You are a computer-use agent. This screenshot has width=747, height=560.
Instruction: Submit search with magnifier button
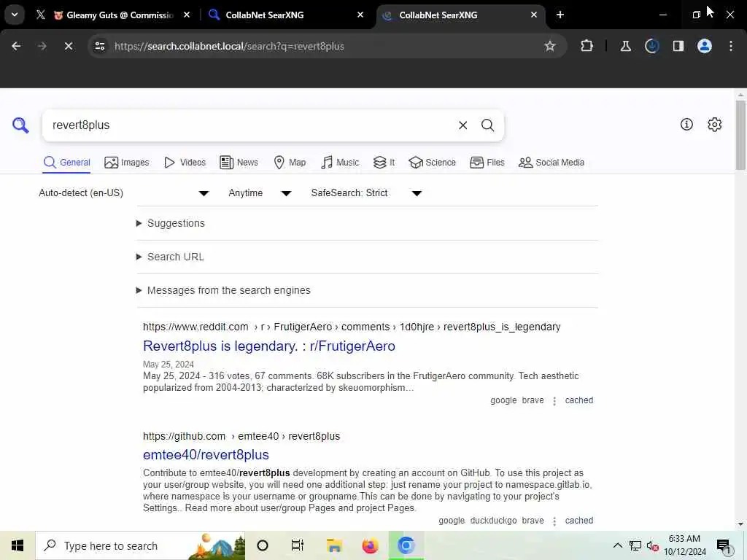tap(487, 125)
